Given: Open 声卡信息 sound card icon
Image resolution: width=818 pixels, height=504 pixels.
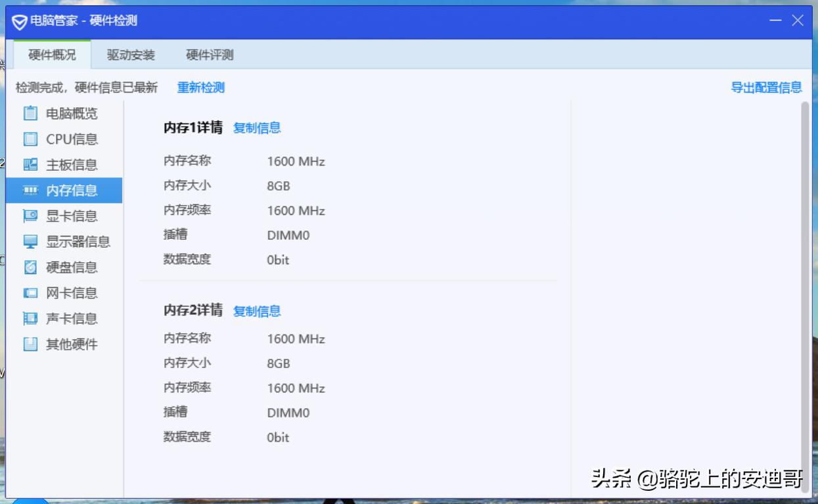Looking at the screenshot, I should [30, 318].
